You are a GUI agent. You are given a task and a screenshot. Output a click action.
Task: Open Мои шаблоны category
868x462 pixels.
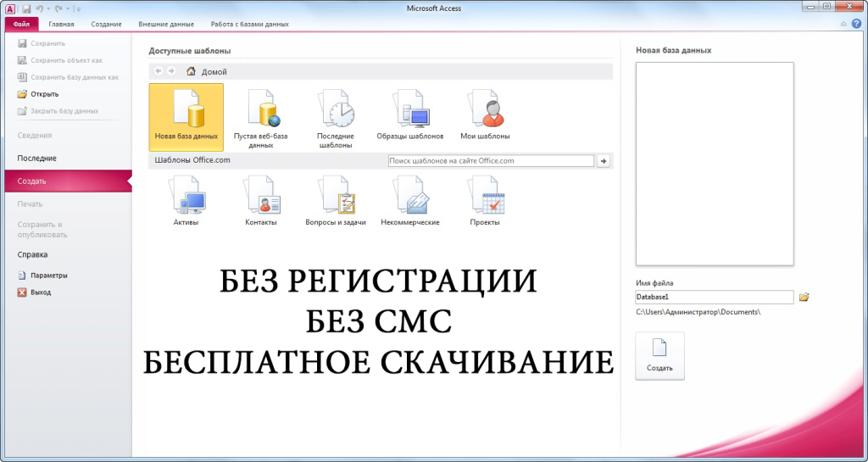pyautogui.click(x=485, y=114)
